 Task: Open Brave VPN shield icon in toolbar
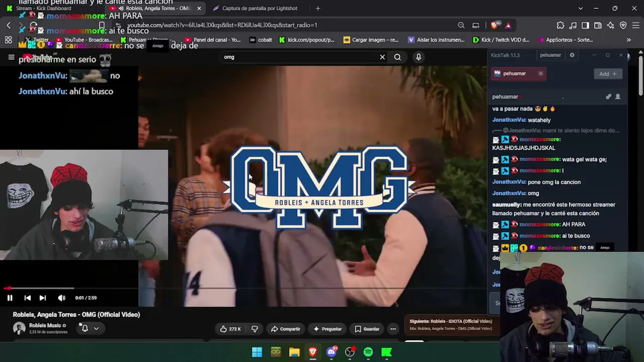click(x=623, y=25)
